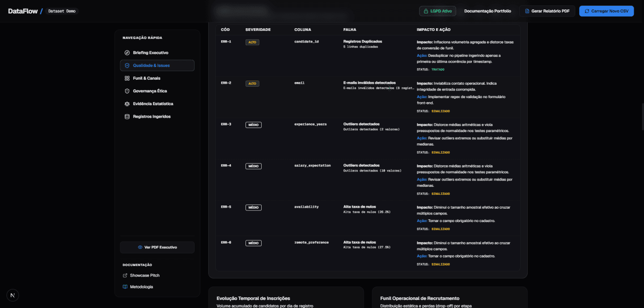Show Registros Ingeridos section
The height and width of the screenshot is (308, 644).
[x=157, y=116]
